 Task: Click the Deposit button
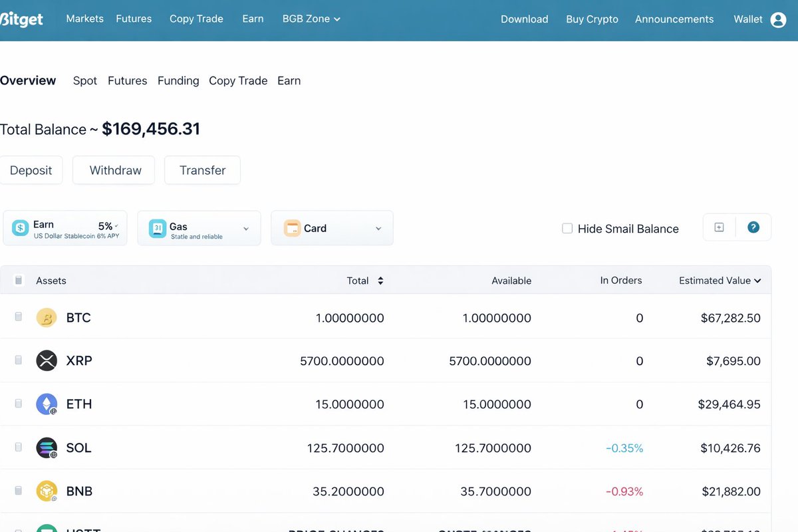pyautogui.click(x=31, y=170)
